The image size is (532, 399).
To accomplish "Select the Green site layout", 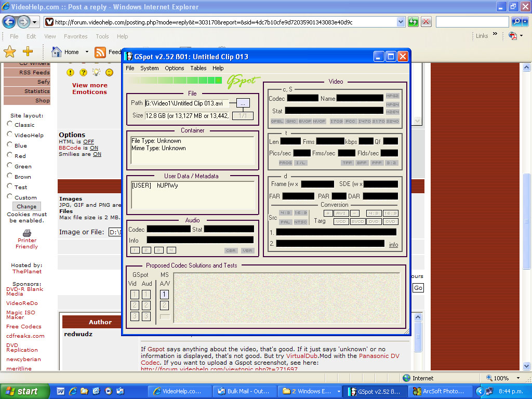I will (10, 166).
